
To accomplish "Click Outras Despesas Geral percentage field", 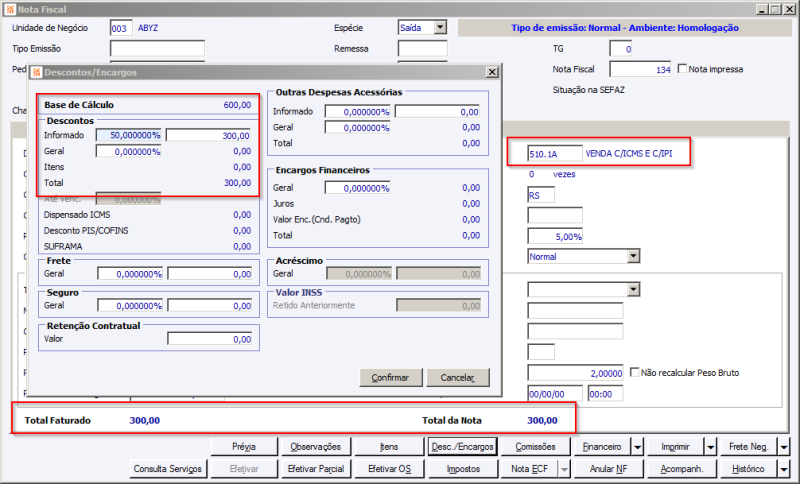I will tap(358, 128).
